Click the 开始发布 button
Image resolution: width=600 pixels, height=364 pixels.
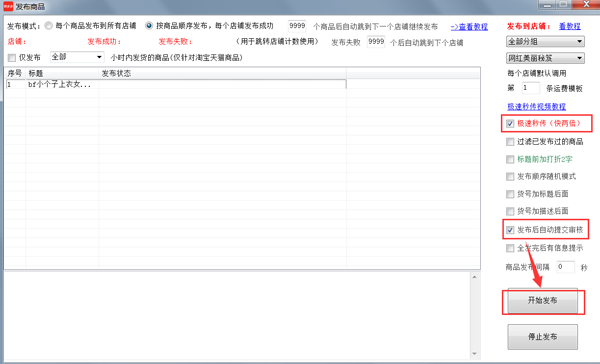coord(543,301)
